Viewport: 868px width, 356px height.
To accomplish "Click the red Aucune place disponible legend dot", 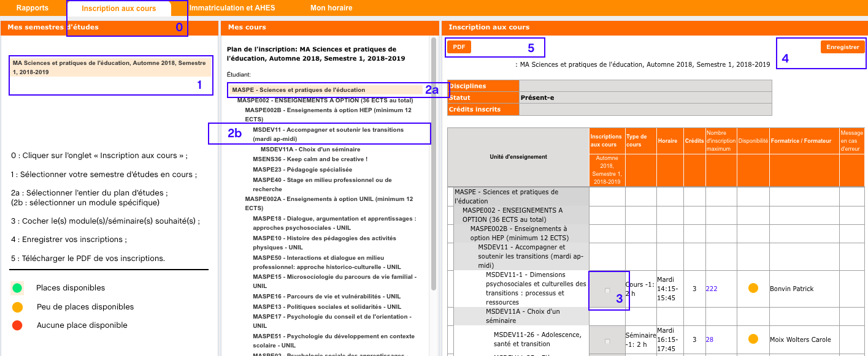I will [x=17, y=325].
